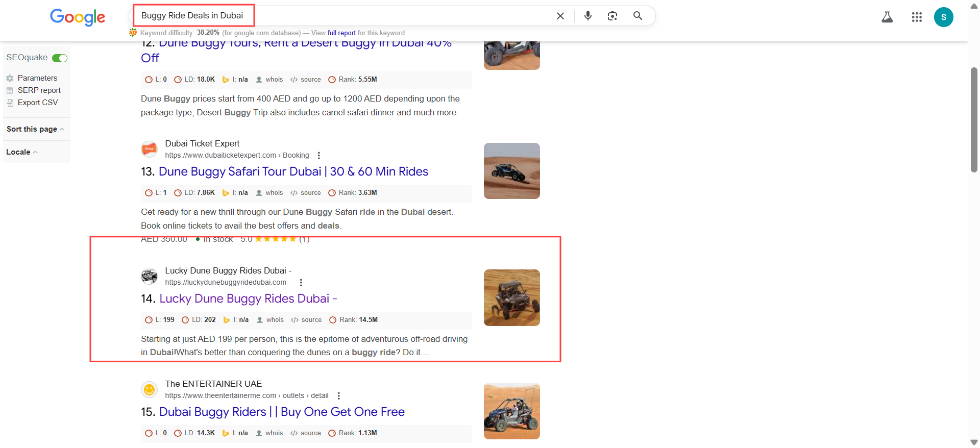Open more options for ENTERTAINER UAE result
This screenshot has width=980, height=448.
338,396
